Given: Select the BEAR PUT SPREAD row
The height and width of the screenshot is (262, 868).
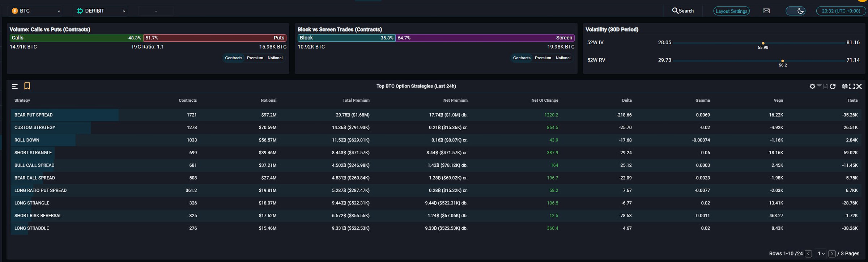Looking at the screenshot, I should point(436,115).
